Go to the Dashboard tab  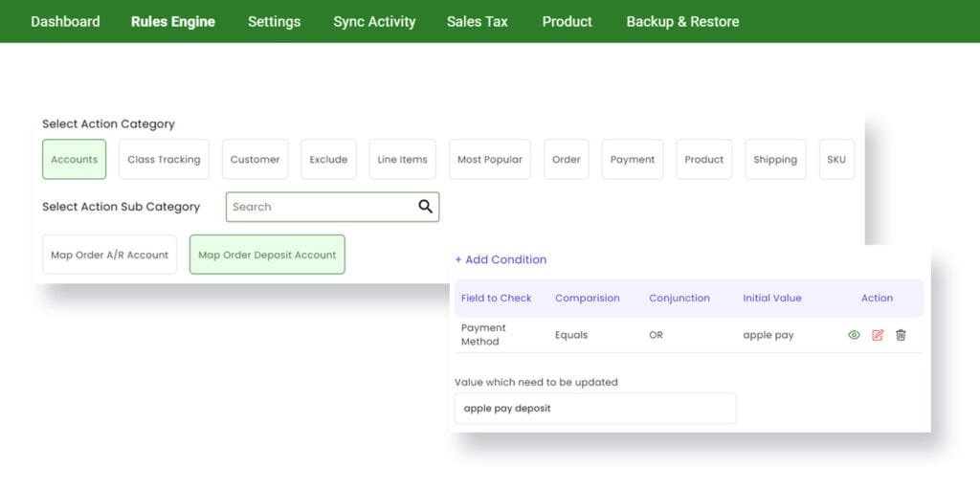(x=65, y=21)
